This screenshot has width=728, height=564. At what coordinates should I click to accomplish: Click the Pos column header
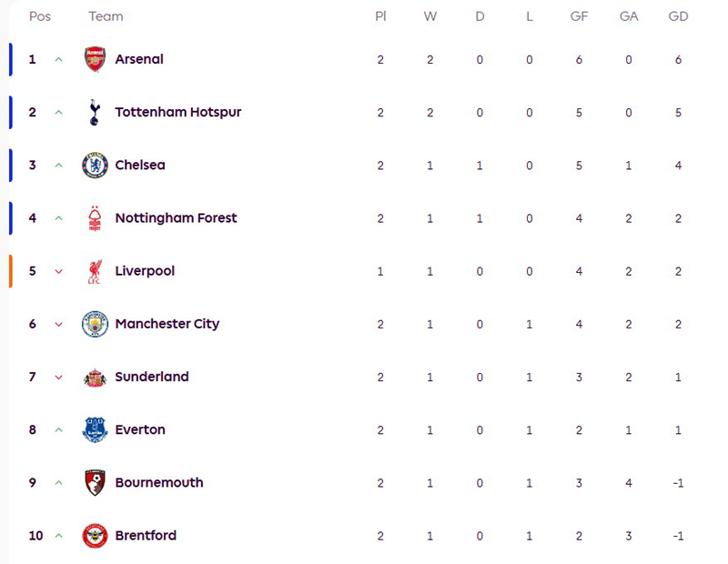(x=40, y=16)
